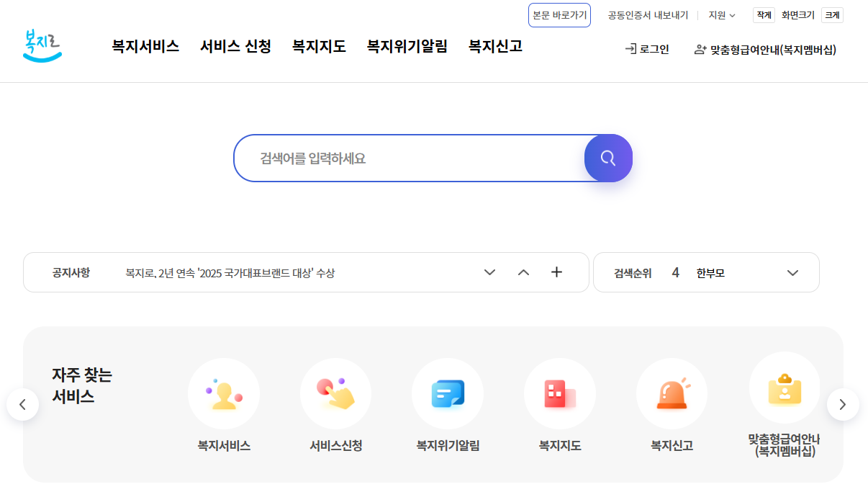Advance the service carousel with the right arrow

[843, 405]
